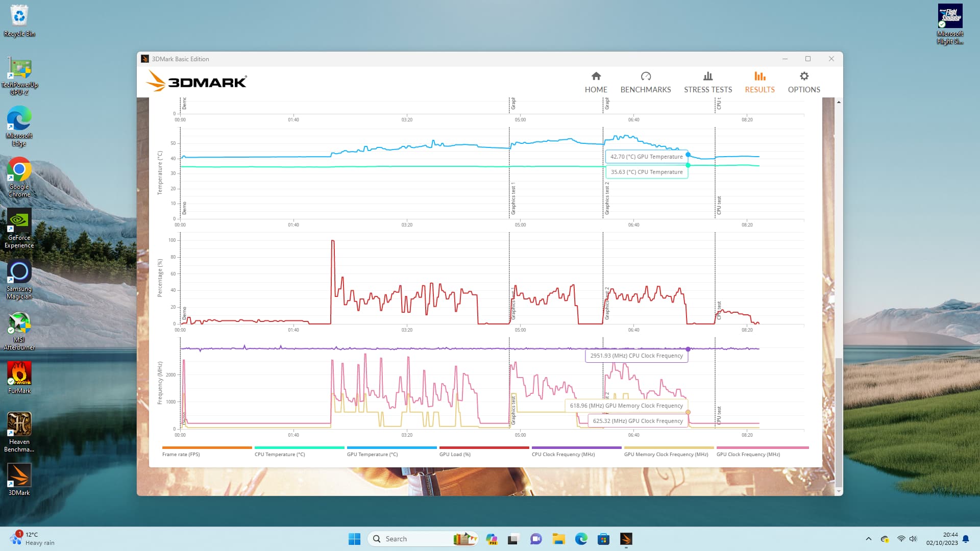This screenshot has width=980, height=551.
Task: Go to Benchmarks section
Action: pyautogui.click(x=645, y=82)
